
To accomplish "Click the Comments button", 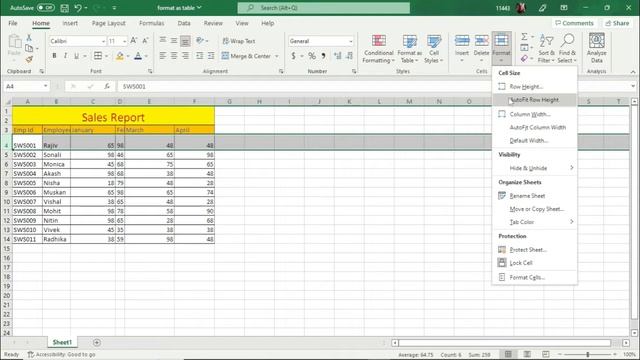I will [574, 23].
